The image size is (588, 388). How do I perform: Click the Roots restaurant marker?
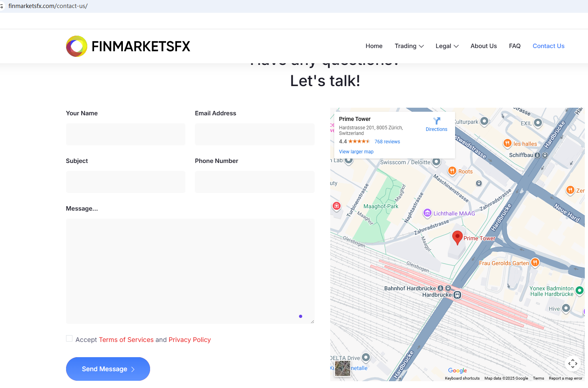452,171
